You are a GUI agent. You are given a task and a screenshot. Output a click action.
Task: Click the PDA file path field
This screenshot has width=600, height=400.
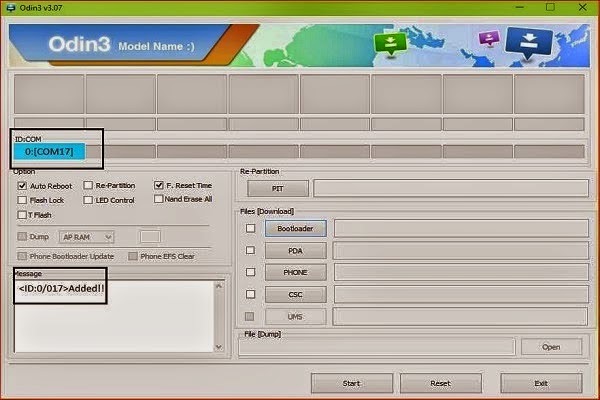click(x=460, y=251)
